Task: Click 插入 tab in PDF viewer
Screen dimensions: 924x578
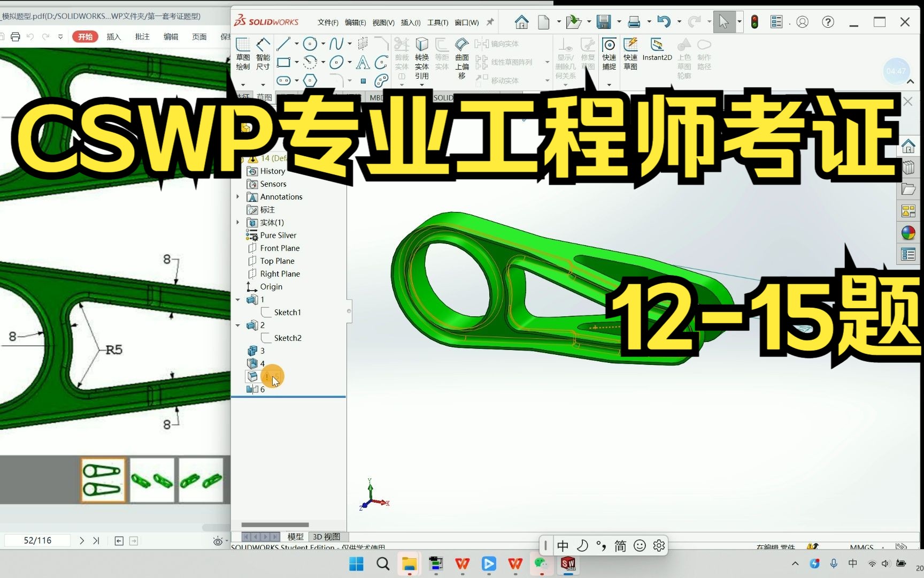Action: pyautogui.click(x=114, y=36)
